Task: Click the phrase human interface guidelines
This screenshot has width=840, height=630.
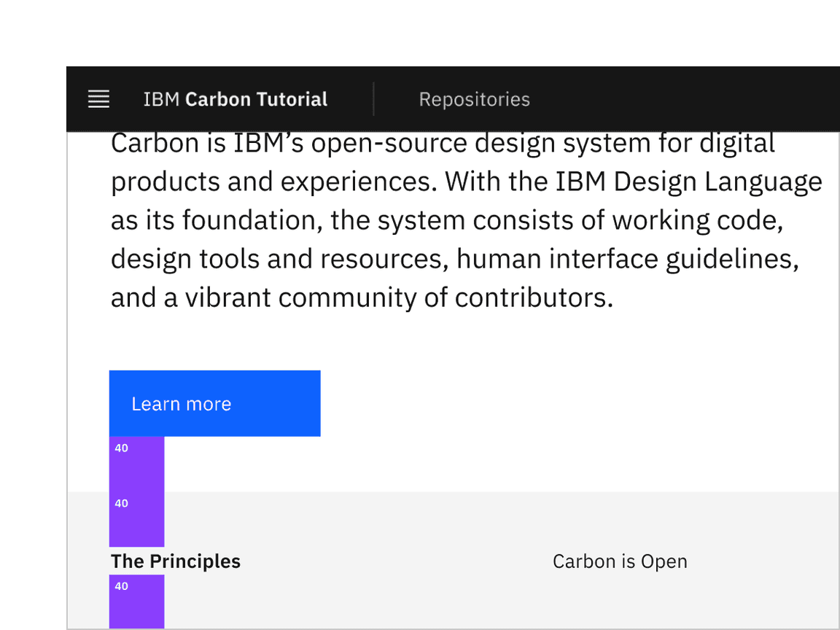Action: click(627, 259)
